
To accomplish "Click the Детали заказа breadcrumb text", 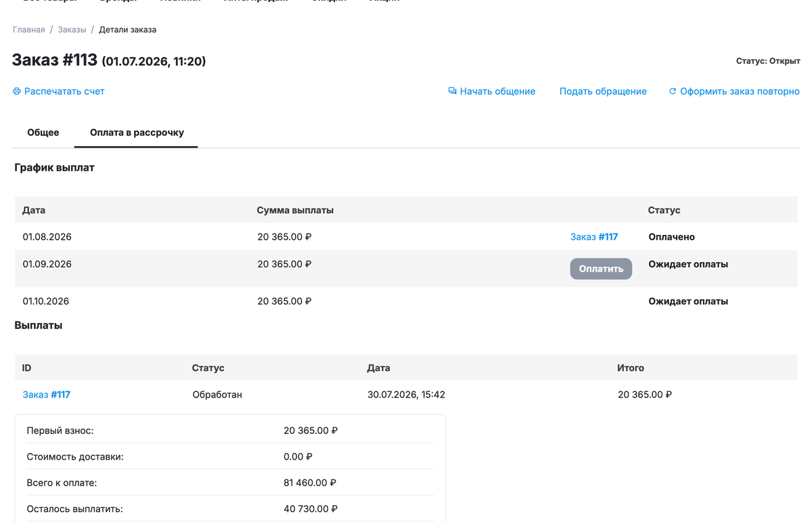I will tap(128, 30).
